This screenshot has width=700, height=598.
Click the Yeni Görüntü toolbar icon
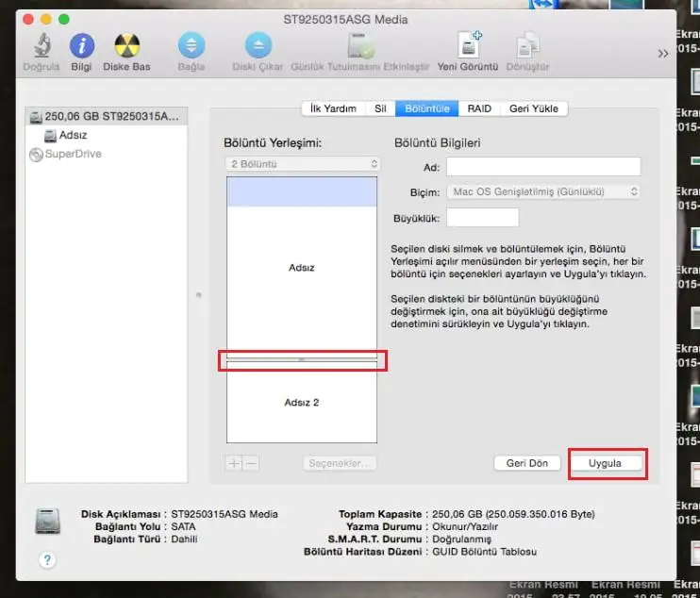pos(469,45)
